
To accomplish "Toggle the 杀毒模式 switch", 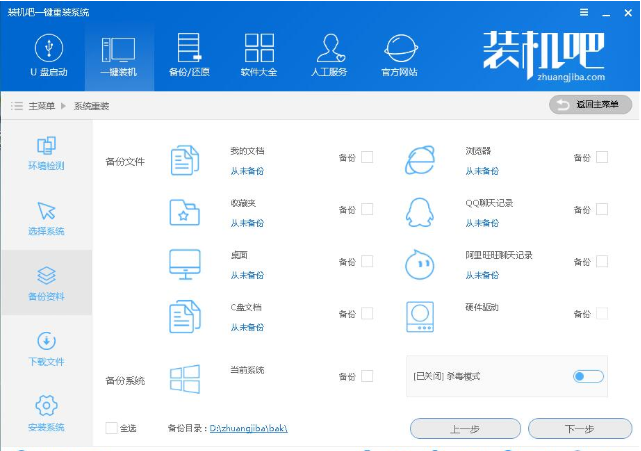I will 588,376.
